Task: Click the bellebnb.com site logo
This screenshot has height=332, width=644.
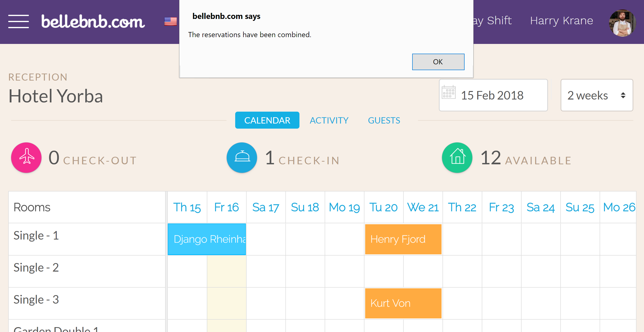Action: click(x=93, y=21)
